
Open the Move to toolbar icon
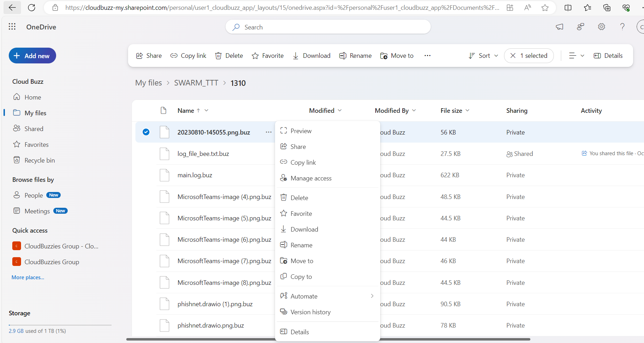[x=383, y=55]
